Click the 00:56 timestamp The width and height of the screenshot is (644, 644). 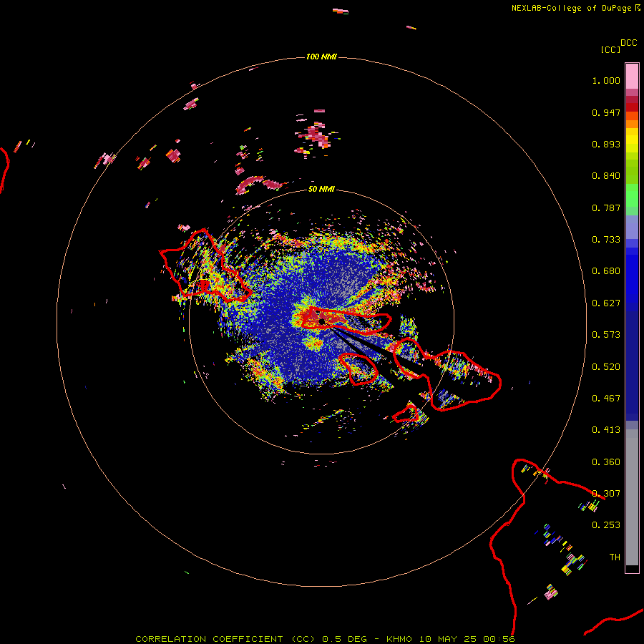click(499, 639)
